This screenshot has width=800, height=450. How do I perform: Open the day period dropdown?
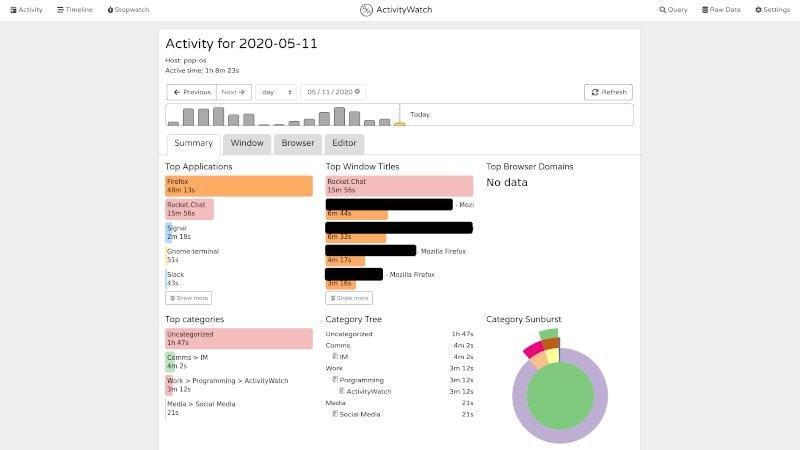276,92
